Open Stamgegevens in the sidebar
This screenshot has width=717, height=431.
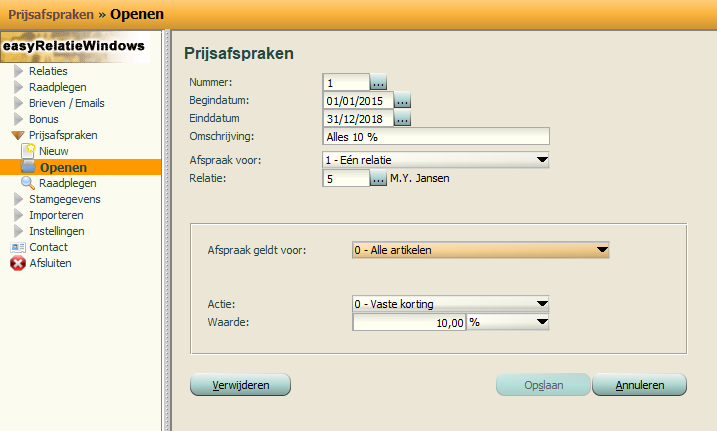pos(64,199)
